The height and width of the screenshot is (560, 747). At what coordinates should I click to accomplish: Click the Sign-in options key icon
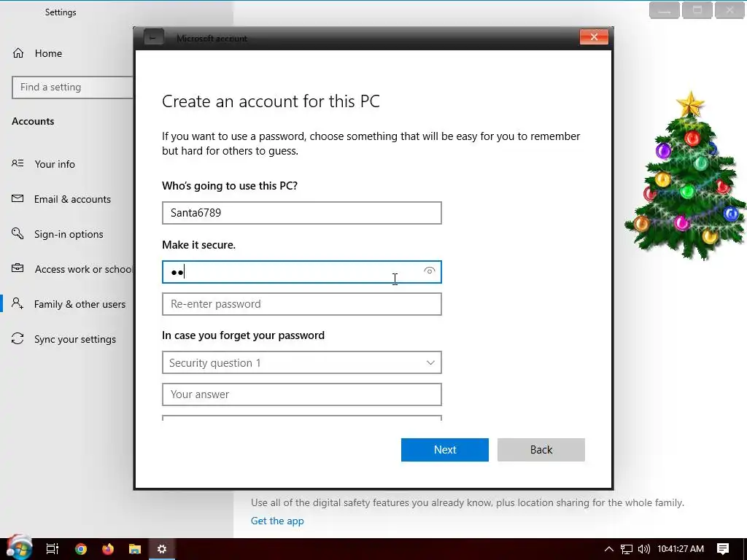click(18, 233)
